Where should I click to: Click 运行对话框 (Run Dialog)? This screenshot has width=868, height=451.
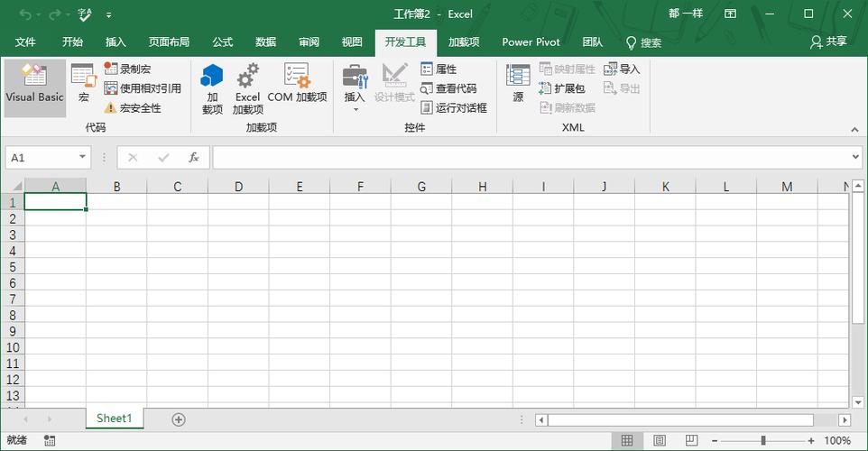tap(454, 108)
